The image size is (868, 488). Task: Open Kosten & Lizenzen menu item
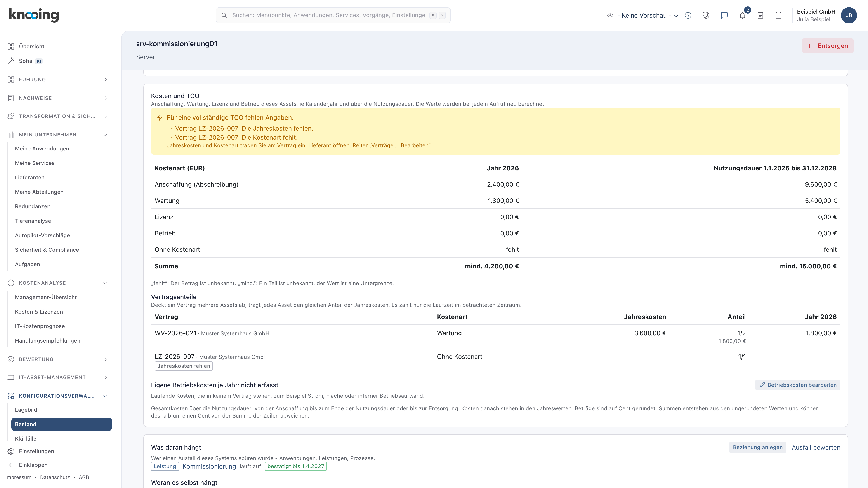(x=39, y=312)
